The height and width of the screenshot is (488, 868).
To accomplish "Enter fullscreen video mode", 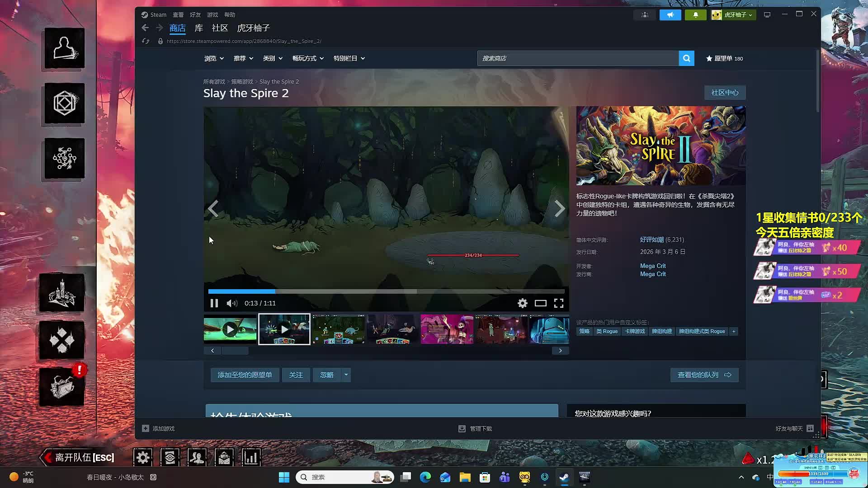I will point(559,303).
